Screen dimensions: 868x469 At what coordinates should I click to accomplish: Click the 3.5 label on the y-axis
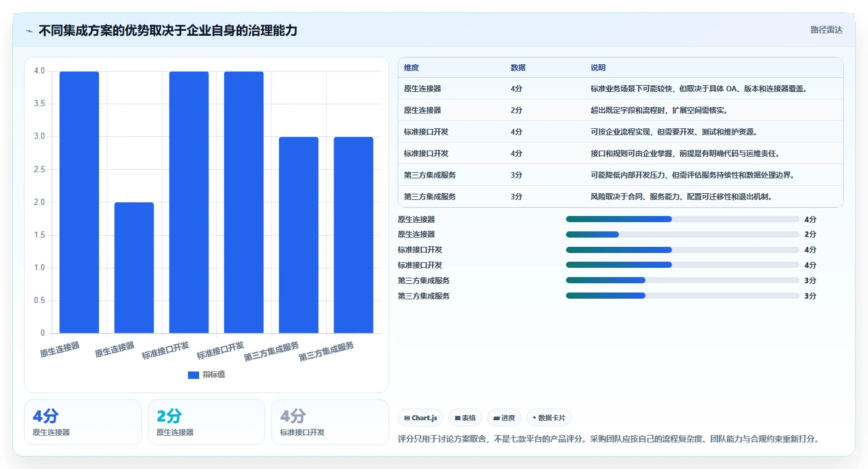39,104
